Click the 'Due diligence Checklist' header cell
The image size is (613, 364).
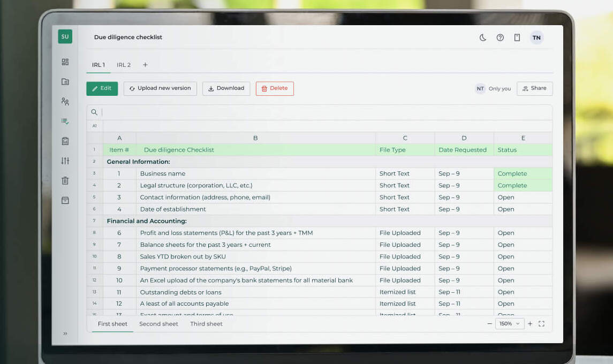256,150
